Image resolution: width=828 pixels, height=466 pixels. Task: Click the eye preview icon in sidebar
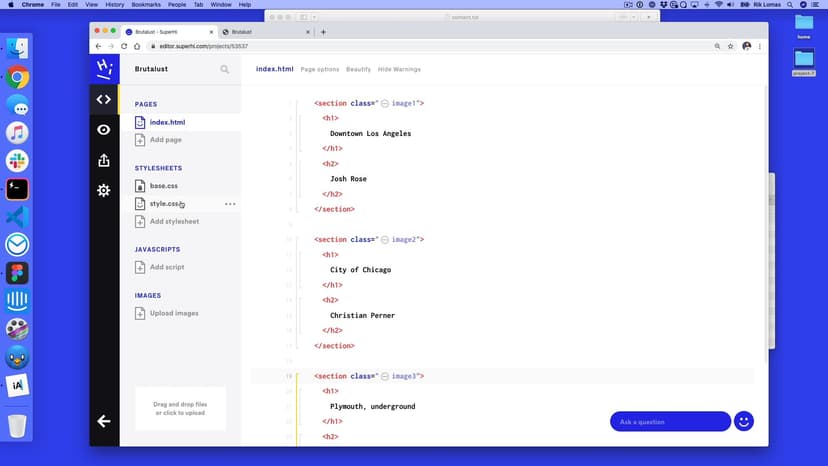click(104, 130)
